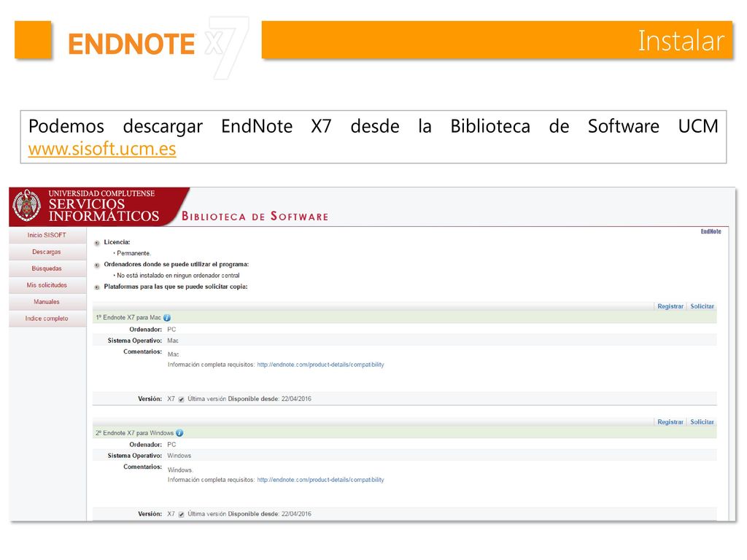Image resolution: width=747 pixels, height=560 pixels.
Task: Click the 'Sistema Operativo: Mac' value
Action: pos(173,341)
